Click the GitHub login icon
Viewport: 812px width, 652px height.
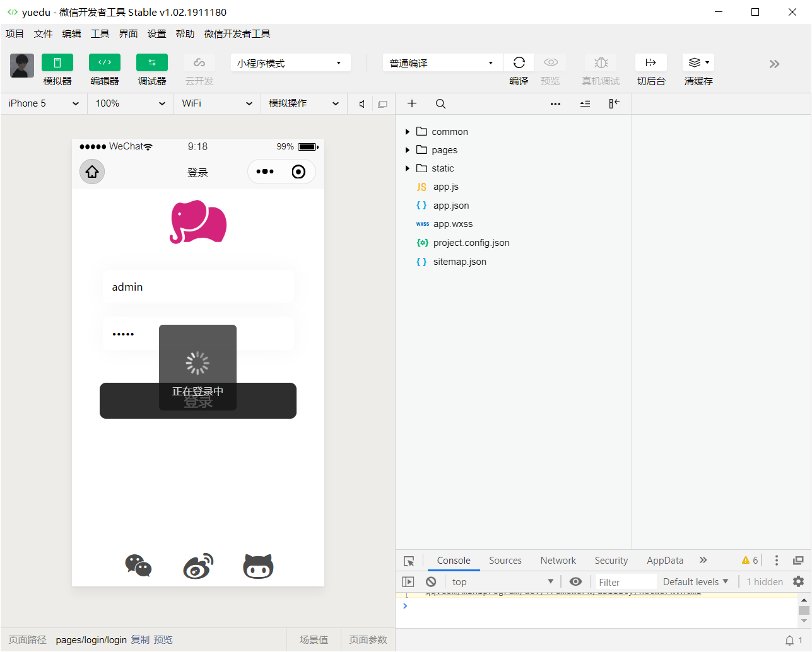(x=258, y=566)
